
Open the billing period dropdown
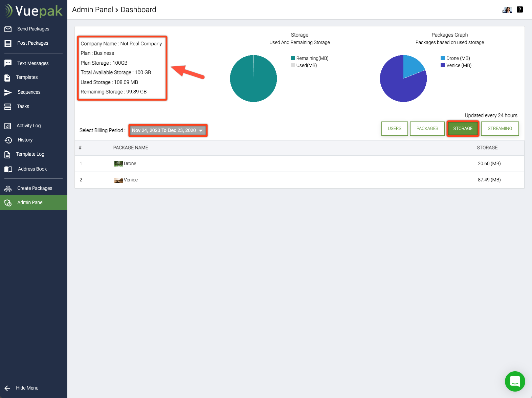point(168,130)
